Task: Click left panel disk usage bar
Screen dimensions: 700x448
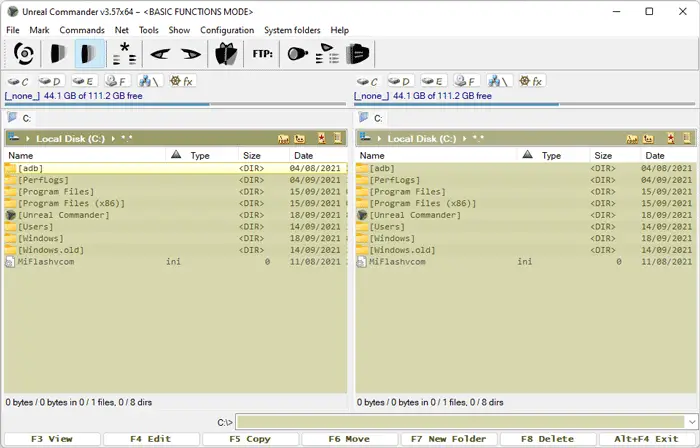Action: pos(175,104)
